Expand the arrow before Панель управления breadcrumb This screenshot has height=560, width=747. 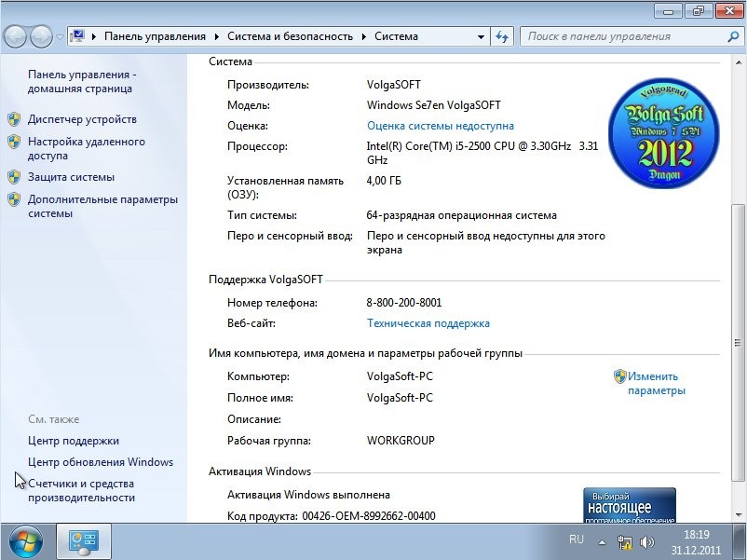94,36
